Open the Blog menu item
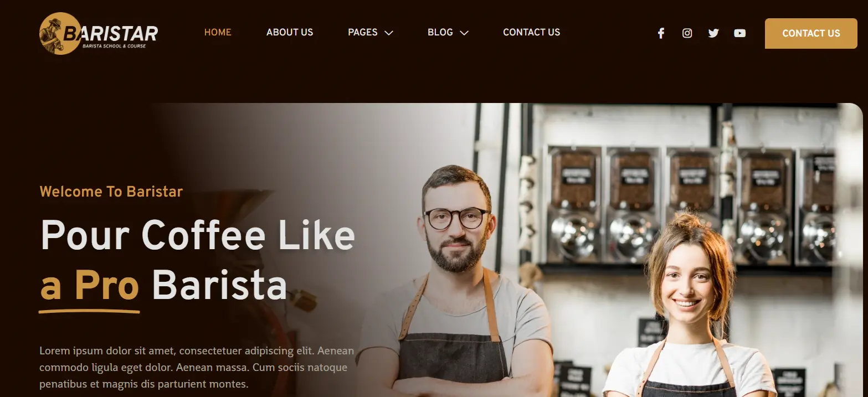The width and height of the screenshot is (868, 397). (x=440, y=32)
